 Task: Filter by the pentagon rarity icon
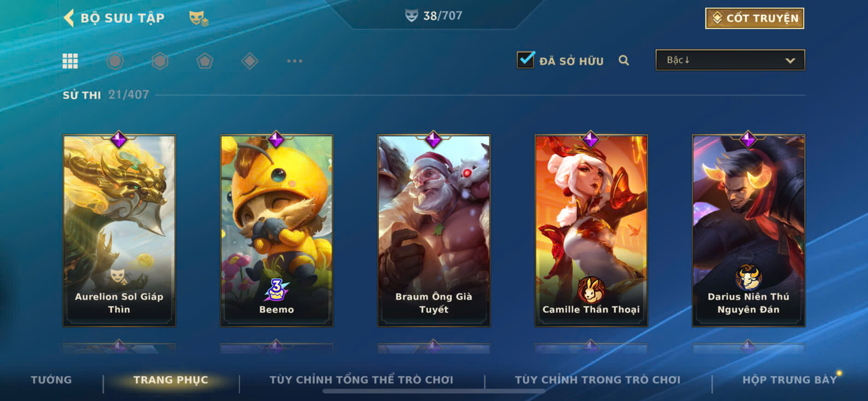(205, 61)
